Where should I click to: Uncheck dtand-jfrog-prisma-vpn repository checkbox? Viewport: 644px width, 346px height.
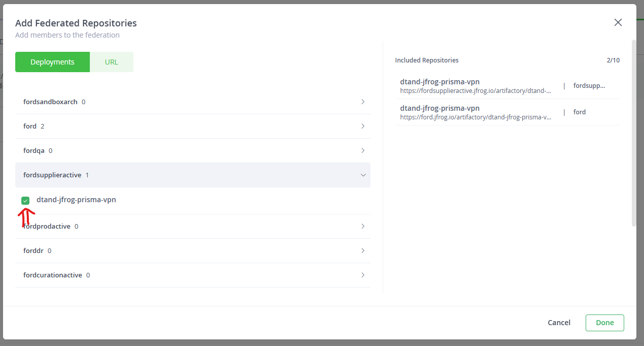(x=25, y=201)
